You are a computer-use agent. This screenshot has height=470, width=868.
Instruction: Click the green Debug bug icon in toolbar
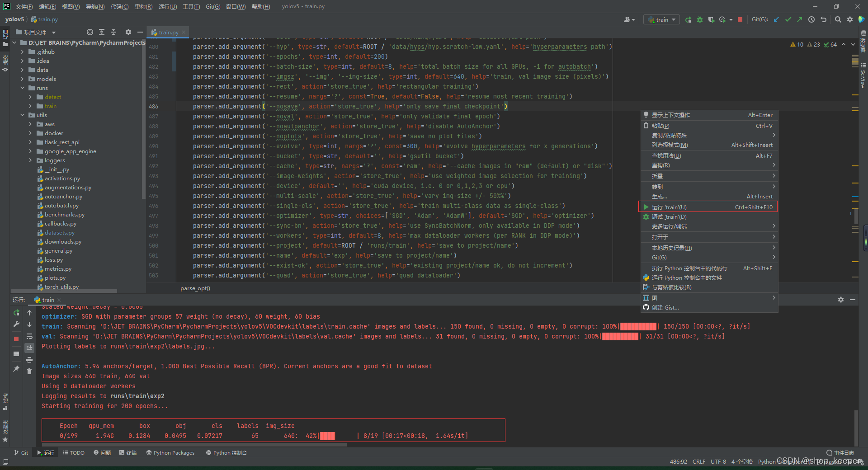[700, 19]
